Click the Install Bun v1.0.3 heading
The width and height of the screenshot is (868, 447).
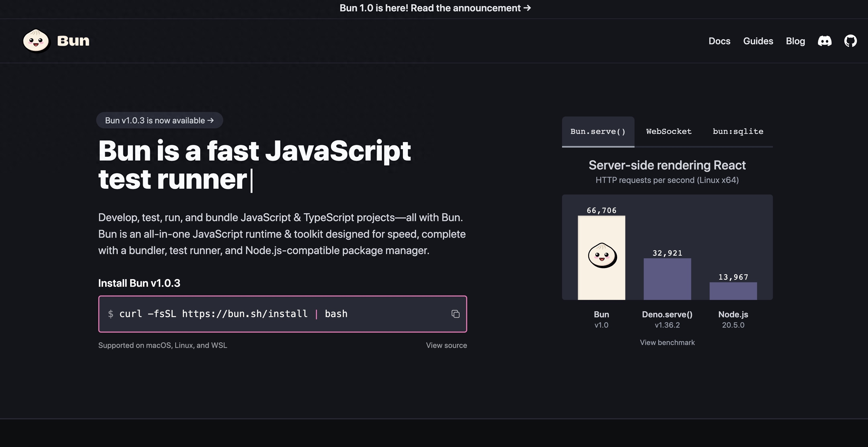pos(139,283)
